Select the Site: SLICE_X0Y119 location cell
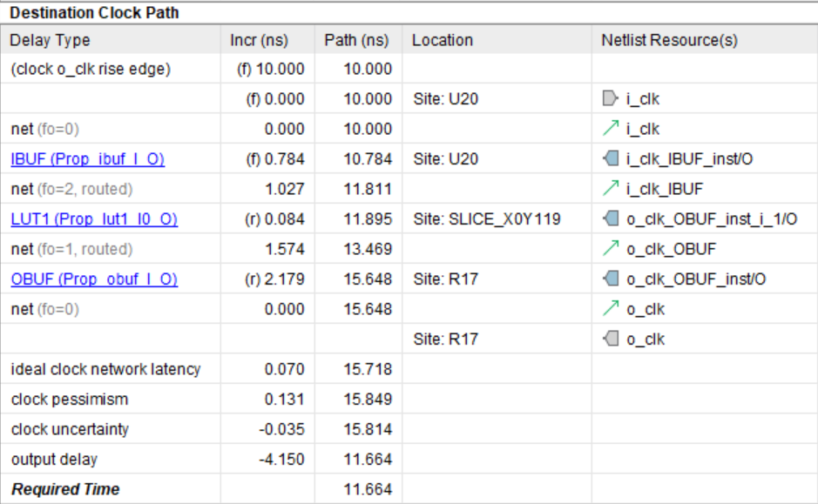The width and height of the screenshot is (818, 504). click(x=486, y=219)
